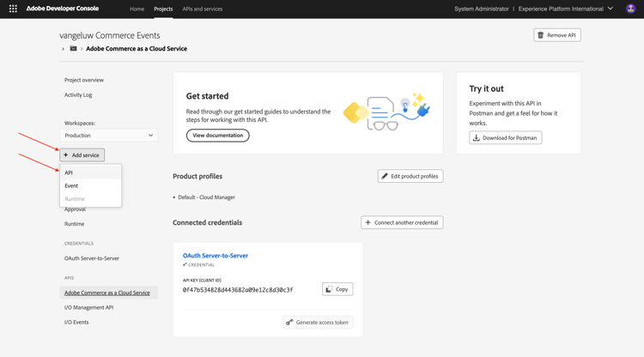644x357 pixels.
Task: Open the OAuth Server-to-Server credential link
Action: [215, 256]
